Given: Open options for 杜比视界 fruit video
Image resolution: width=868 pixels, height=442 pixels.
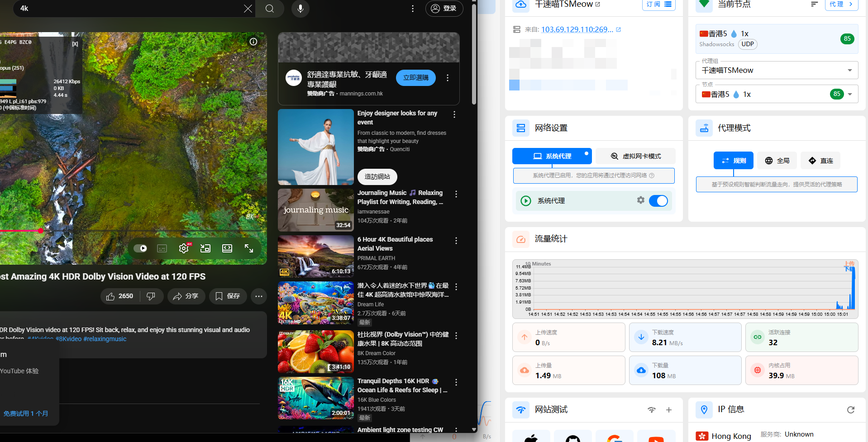Looking at the screenshot, I should coord(456,336).
